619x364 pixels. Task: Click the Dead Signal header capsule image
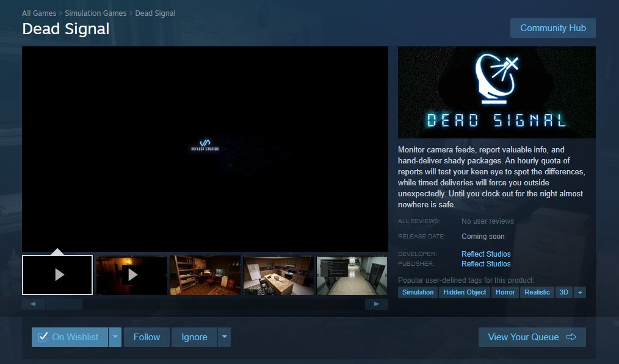497,92
